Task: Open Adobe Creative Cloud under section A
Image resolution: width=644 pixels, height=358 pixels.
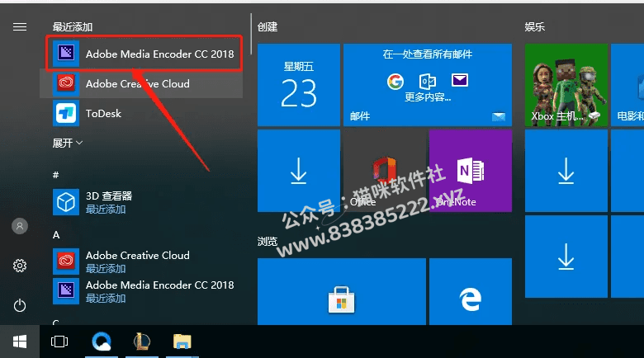Action: pos(141,261)
